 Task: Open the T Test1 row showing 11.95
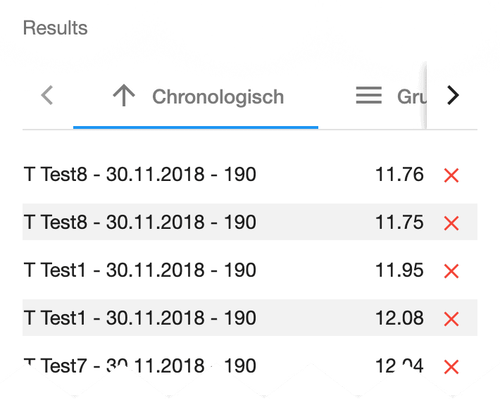coord(250,270)
